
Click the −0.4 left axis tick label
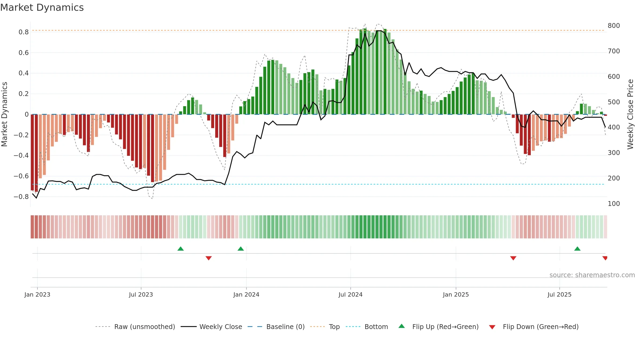[x=21, y=156]
